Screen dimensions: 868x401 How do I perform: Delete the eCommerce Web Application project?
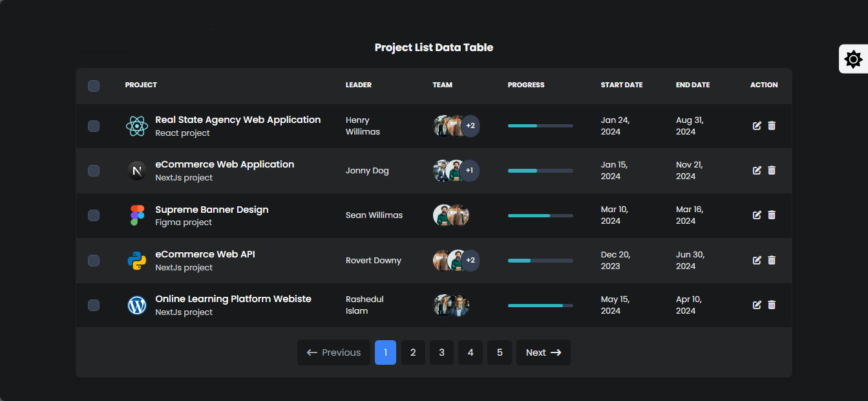pos(772,171)
